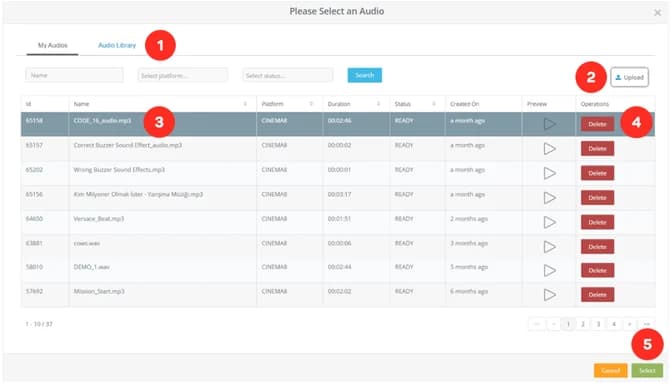Play preview of CODE_16_audio.mp3
Screen dimensions: 670x385
click(550, 124)
